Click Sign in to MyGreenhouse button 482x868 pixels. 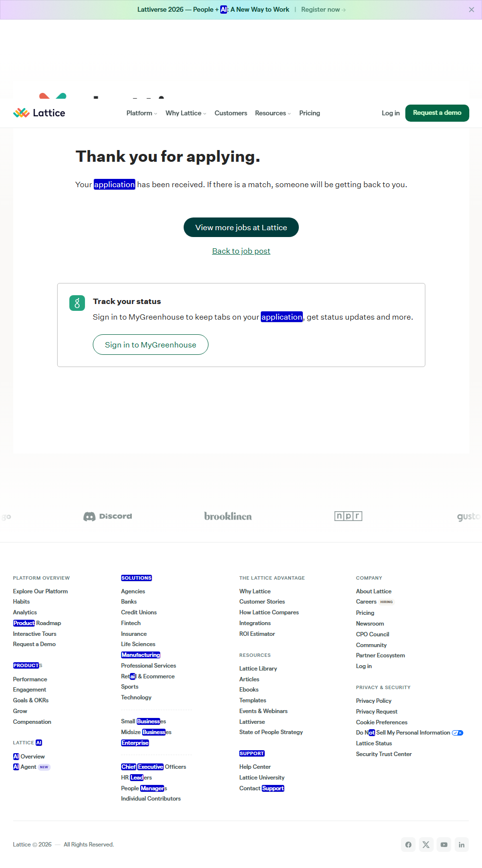pyautogui.click(x=150, y=345)
